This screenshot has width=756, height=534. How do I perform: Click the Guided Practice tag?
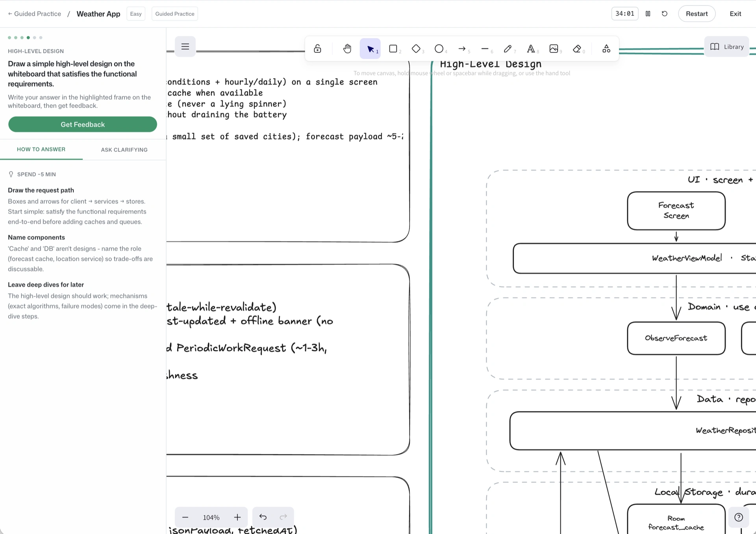click(x=175, y=14)
